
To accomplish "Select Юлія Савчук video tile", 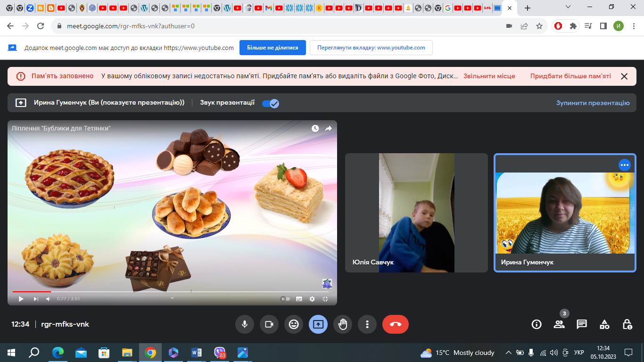I will tap(416, 213).
